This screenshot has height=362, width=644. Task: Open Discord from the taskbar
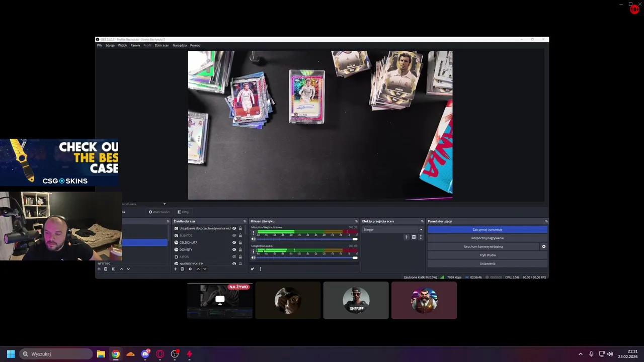tap(145, 354)
